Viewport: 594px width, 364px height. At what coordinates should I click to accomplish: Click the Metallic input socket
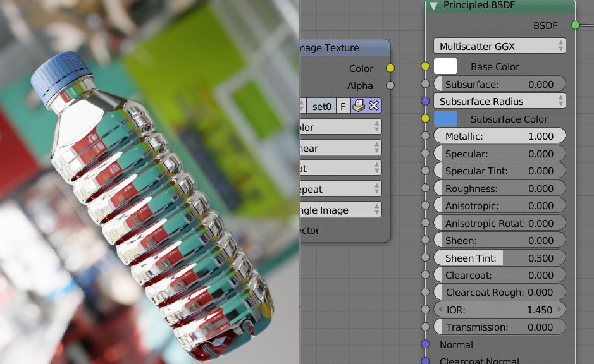[425, 136]
